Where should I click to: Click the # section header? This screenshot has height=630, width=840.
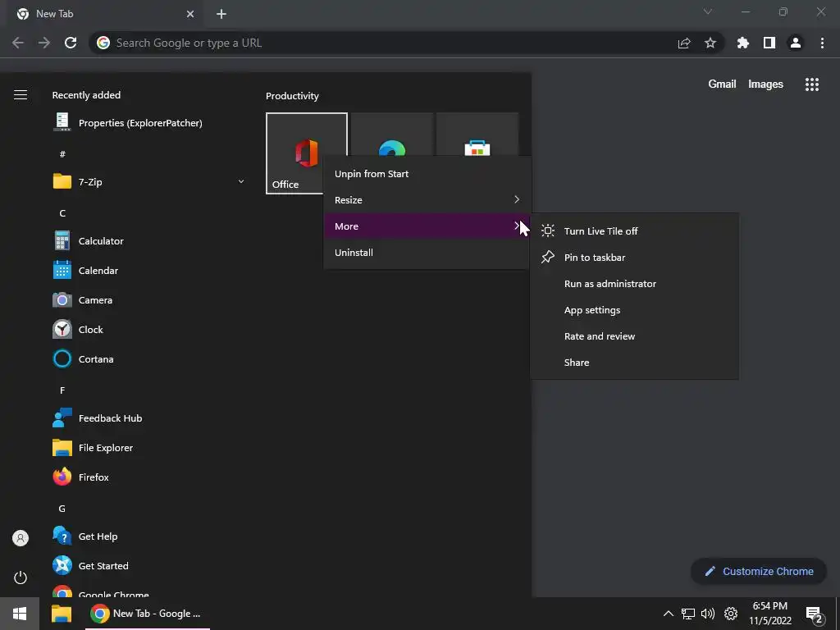point(62,154)
